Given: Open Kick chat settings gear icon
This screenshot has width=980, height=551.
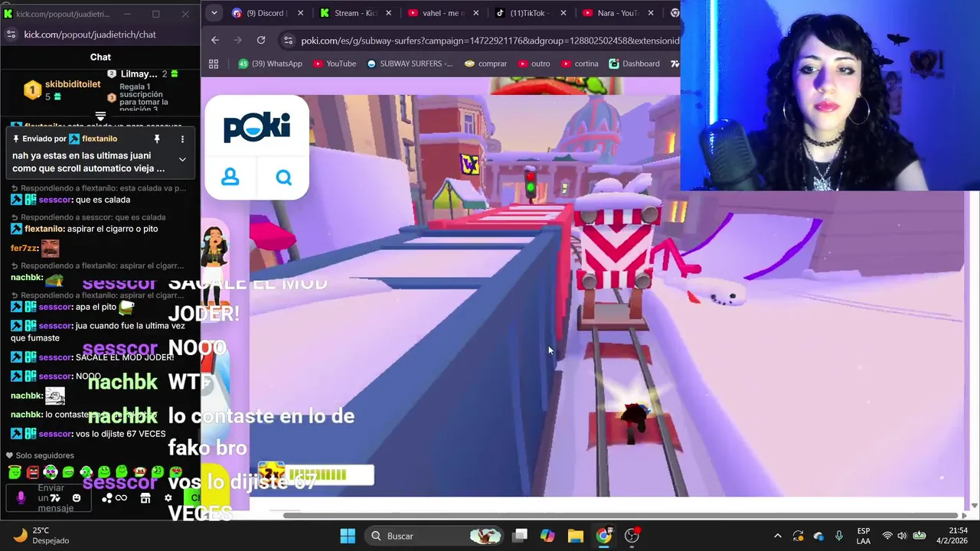Looking at the screenshot, I should [x=168, y=498].
